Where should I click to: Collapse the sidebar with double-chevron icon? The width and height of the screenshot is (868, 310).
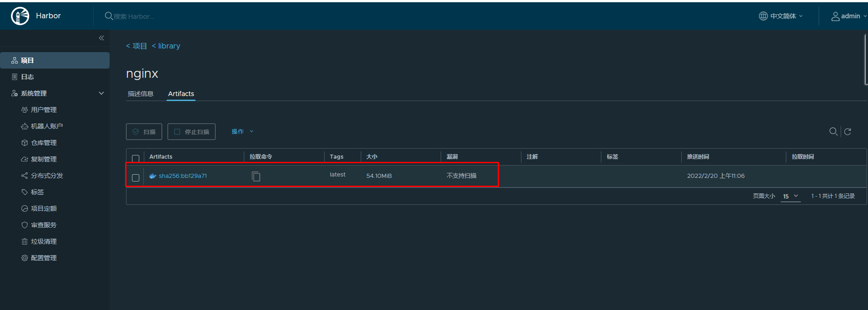101,38
